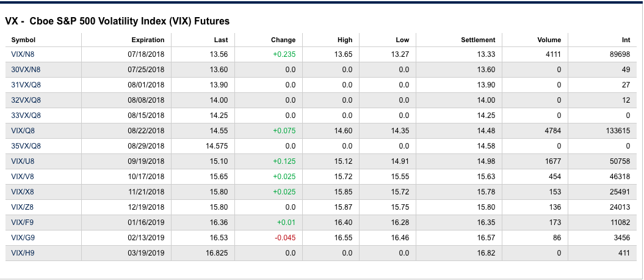Image resolution: width=644 pixels, height=280 pixels.
Task: Open the 35VX/Q8 symbol link
Action: (26, 146)
